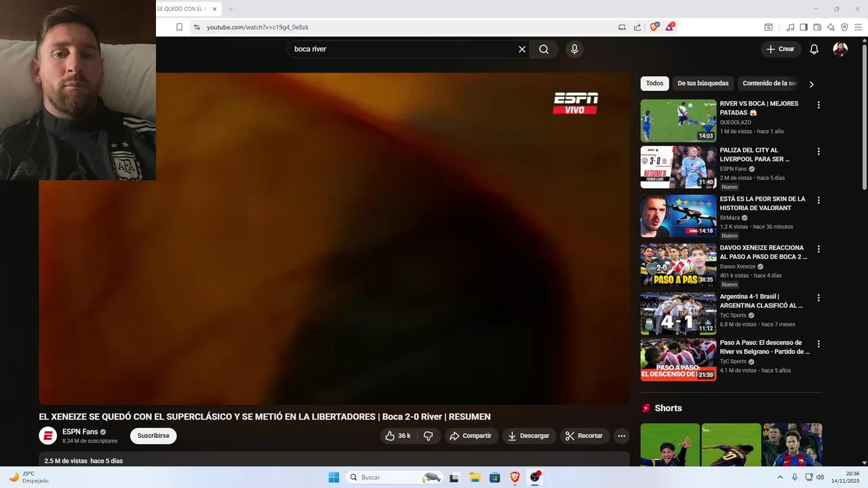
Task: Click the Recortar clip button
Action: point(585,436)
